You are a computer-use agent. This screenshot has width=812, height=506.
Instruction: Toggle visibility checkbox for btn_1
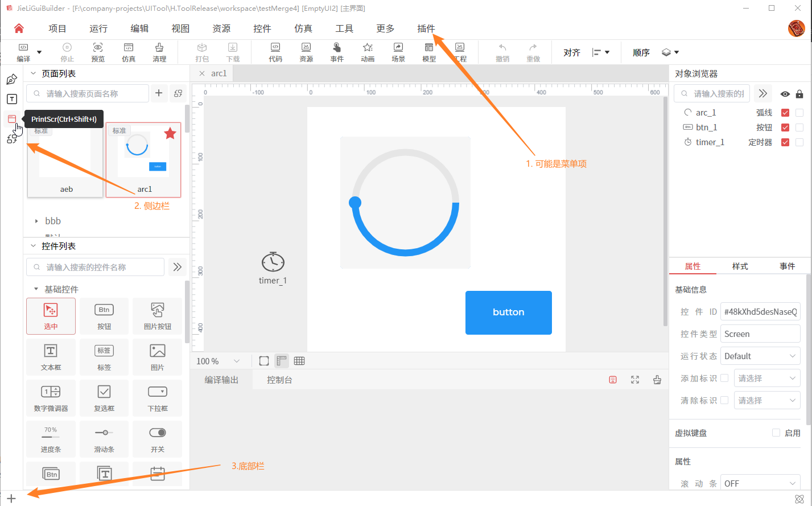tap(785, 127)
